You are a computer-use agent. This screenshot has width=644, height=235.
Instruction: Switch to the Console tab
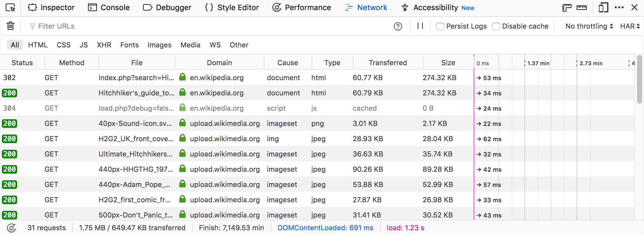tap(109, 7)
